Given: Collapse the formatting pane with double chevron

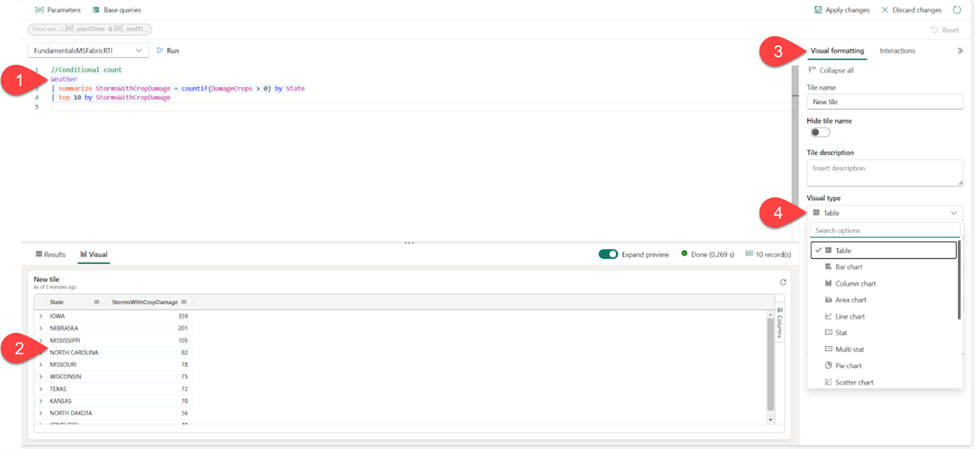Looking at the screenshot, I should [x=959, y=51].
